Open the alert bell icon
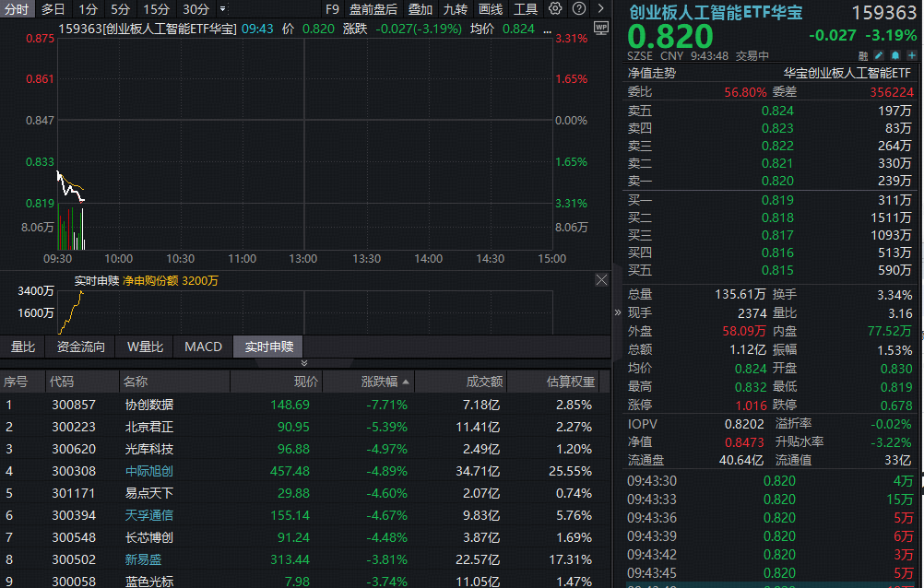This screenshot has height=588, width=924. (895, 55)
